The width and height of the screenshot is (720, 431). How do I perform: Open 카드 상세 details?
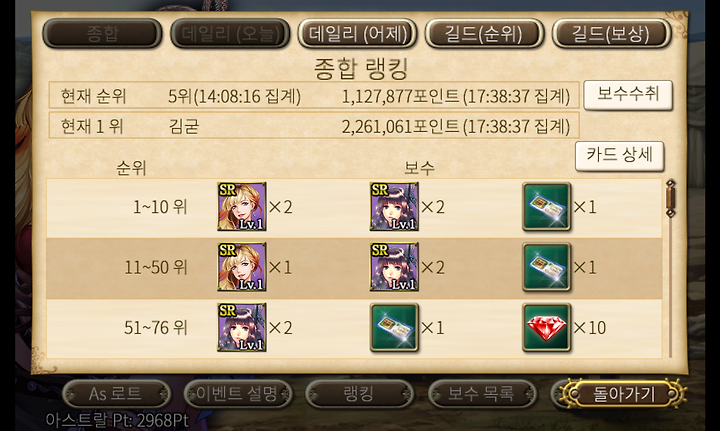pos(619,156)
